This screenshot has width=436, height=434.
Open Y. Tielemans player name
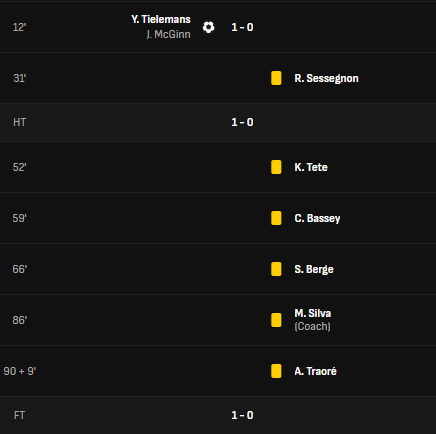tap(161, 19)
